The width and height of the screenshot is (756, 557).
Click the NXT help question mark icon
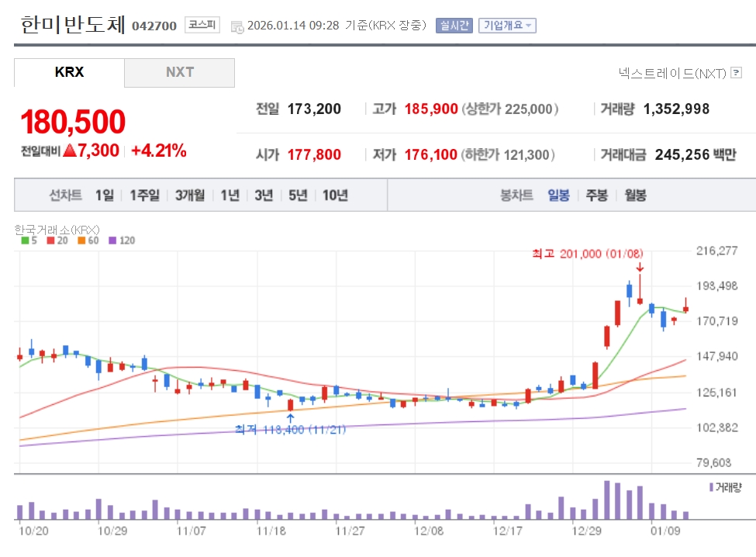point(736,73)
